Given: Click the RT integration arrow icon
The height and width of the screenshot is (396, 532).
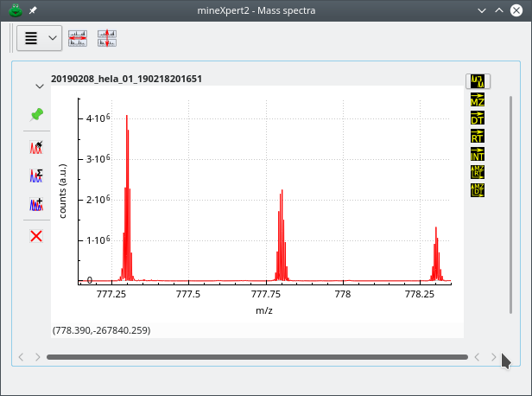Looking at the screenshot, I should pos(478,135).
